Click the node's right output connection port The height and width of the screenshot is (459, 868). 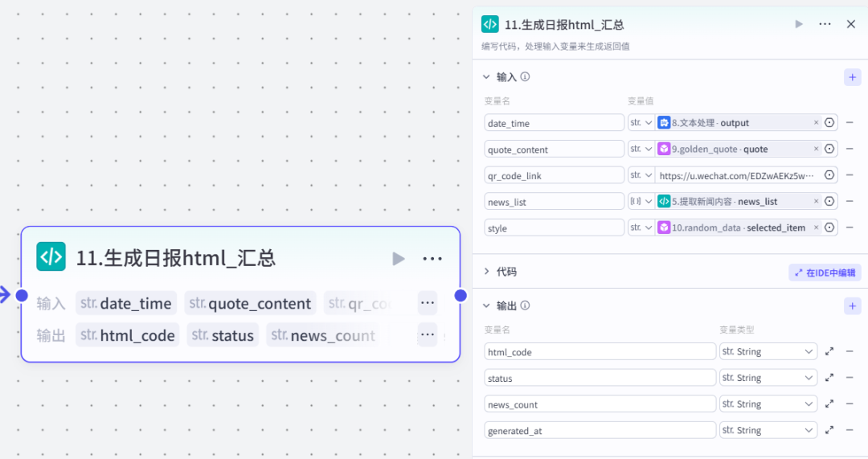[461, 296]
